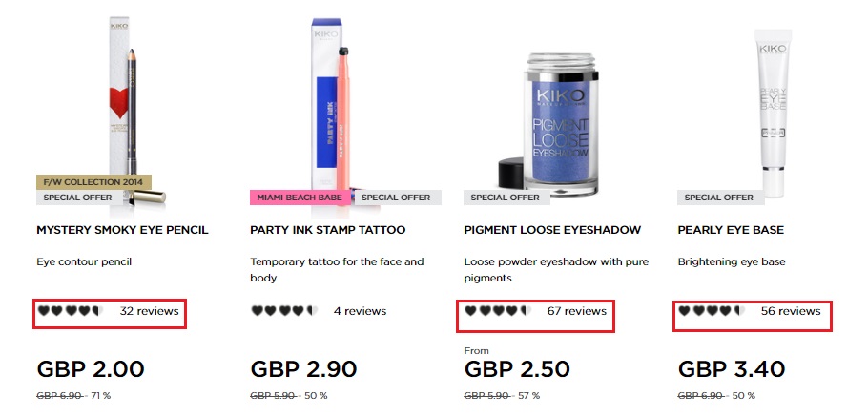
Task: View the 56 reviews for Pearly Eye Base
Action: click(x=790, y=311)
